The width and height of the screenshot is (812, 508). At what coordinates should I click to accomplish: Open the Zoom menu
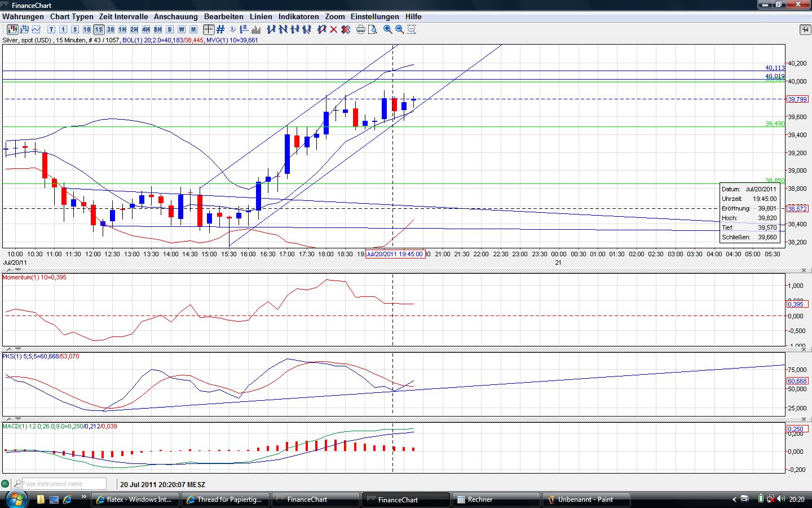pos(335,16)
